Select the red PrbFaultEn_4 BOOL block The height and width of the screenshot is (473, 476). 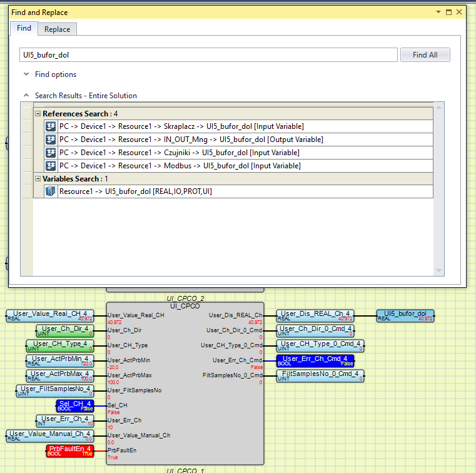(x=70, y=451)
